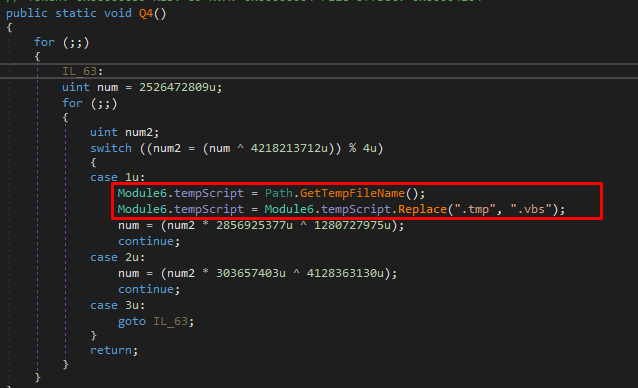This screenshot has width=638, height=388.
Task: Click the ".tmp" string literal
Action: pyautogui.click(x=475, y=209)
